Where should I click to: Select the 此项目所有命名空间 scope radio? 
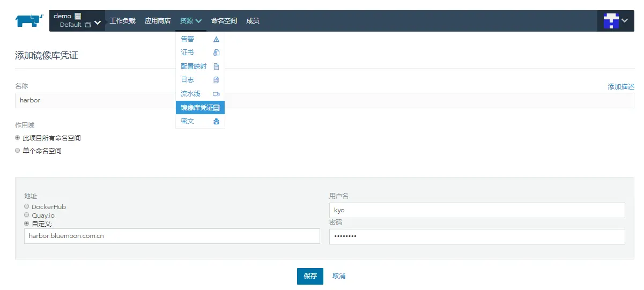point(18,138)
